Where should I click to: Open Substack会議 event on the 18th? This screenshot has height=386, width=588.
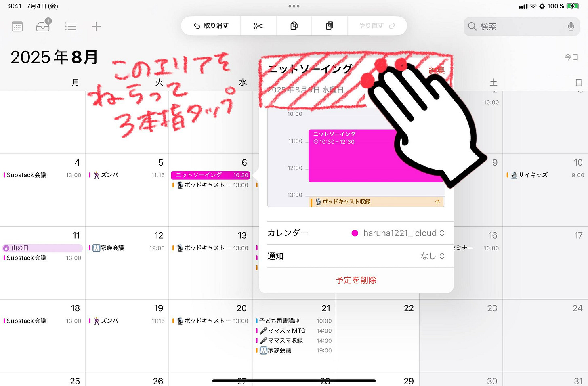click(x=42, y=321)
